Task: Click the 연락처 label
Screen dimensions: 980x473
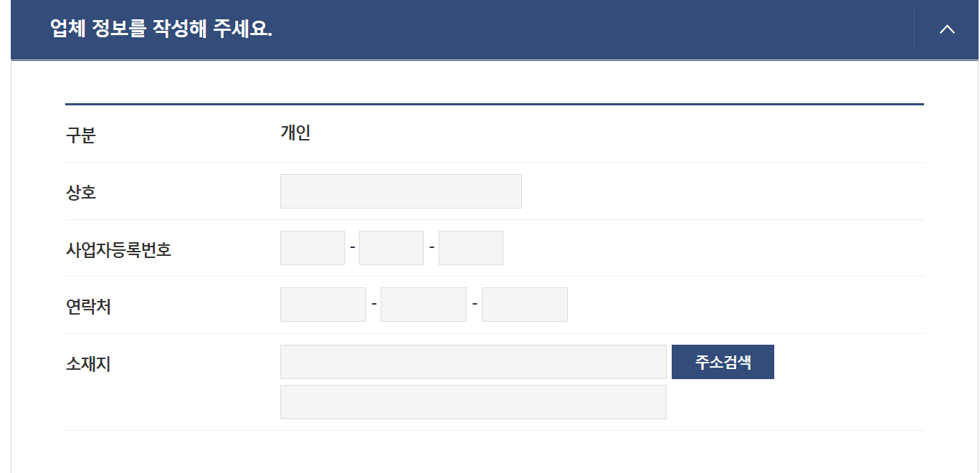Action: tap(88, 307)
